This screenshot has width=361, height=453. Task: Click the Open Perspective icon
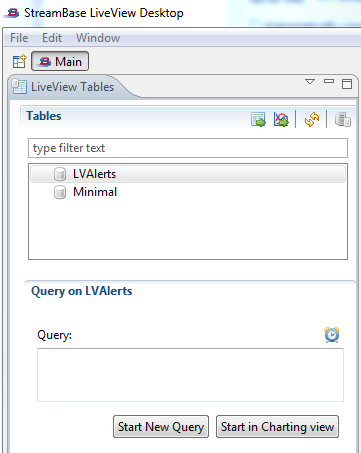20,61
